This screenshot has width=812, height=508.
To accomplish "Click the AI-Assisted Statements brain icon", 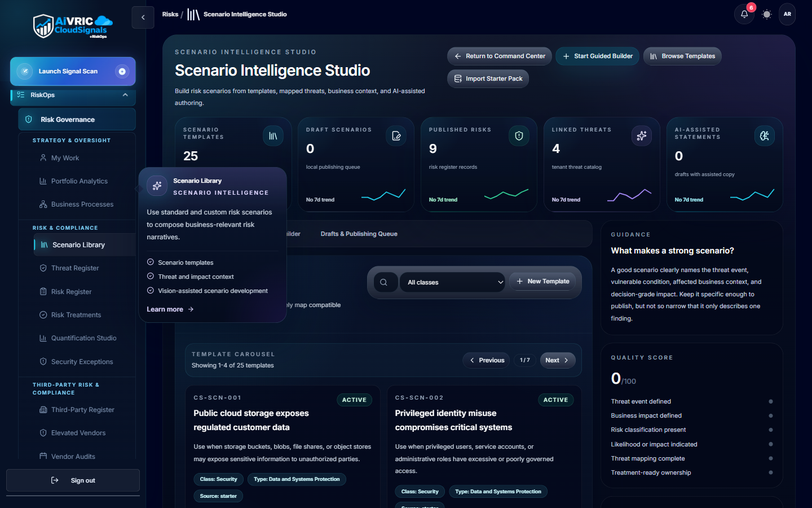I will [765, 136].
